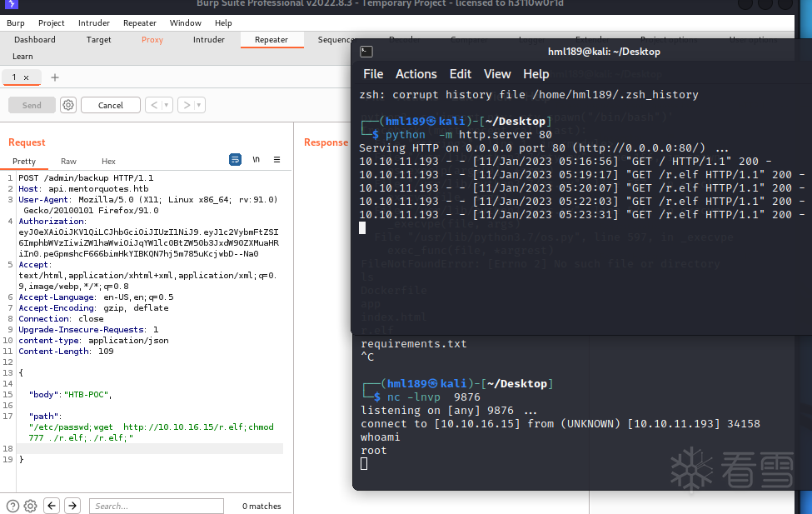Open Request panel hamburger menu icon
This screenshot has height=514, width=812.
(277, 160)
